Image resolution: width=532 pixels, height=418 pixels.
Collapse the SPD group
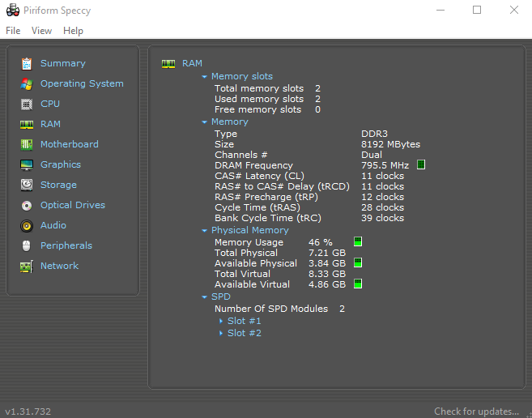coord(204,297)
